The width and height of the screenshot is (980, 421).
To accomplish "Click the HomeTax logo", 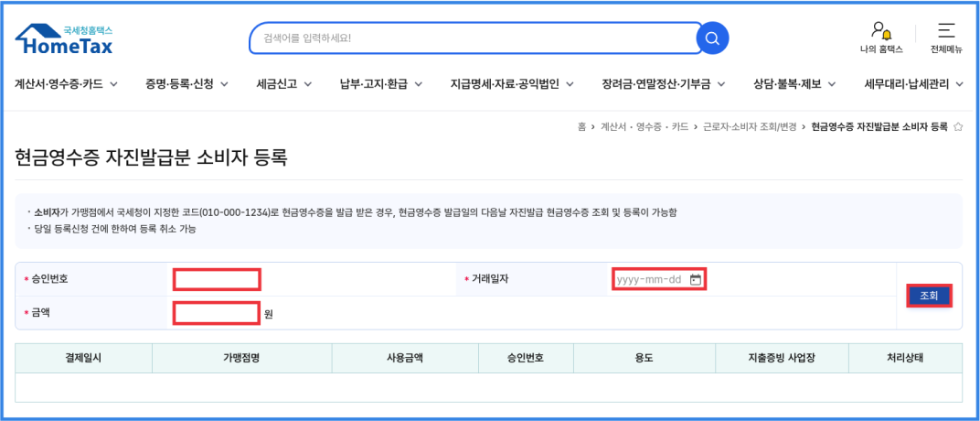I will pos(64,38).
